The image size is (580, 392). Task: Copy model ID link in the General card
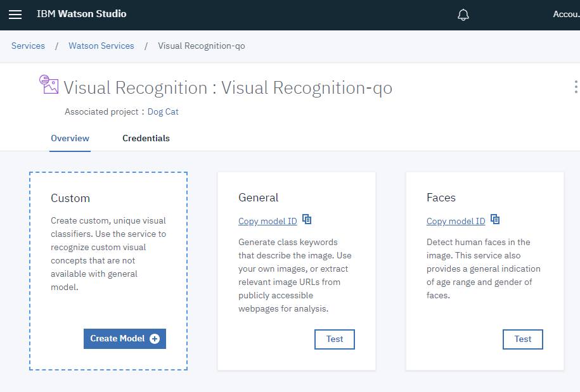267,221
